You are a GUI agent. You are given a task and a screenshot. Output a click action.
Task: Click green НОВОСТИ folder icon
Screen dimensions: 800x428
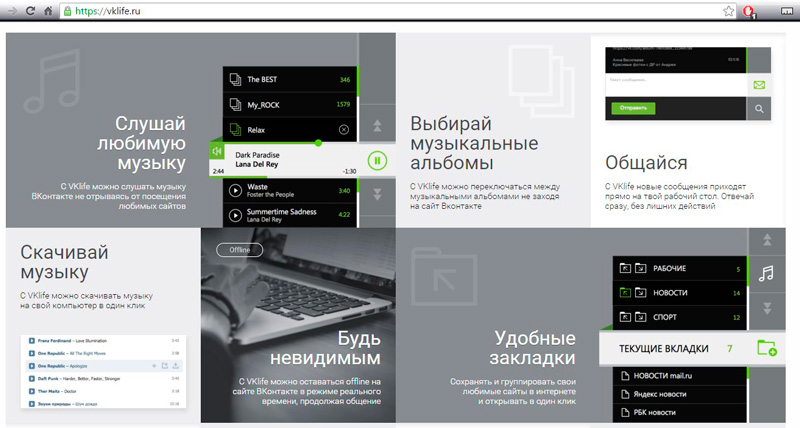(x=625, y=293)
